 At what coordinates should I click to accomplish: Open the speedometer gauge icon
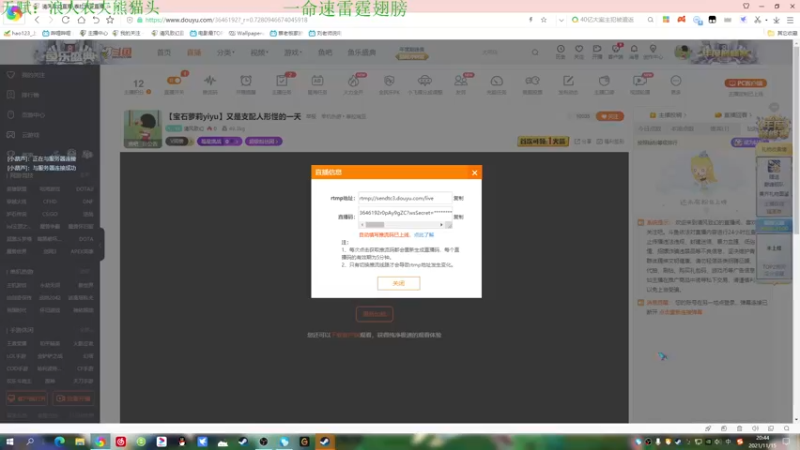[x=496, y=81]
